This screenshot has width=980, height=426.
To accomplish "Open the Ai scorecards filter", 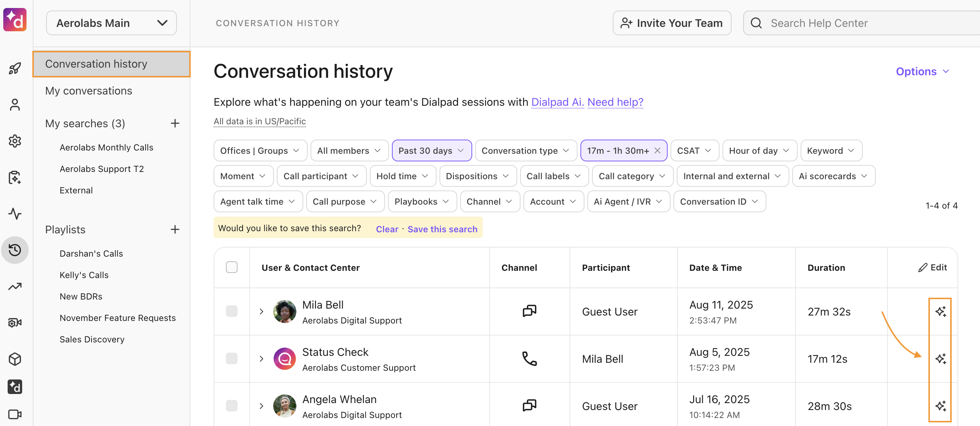I will (833, 176).
